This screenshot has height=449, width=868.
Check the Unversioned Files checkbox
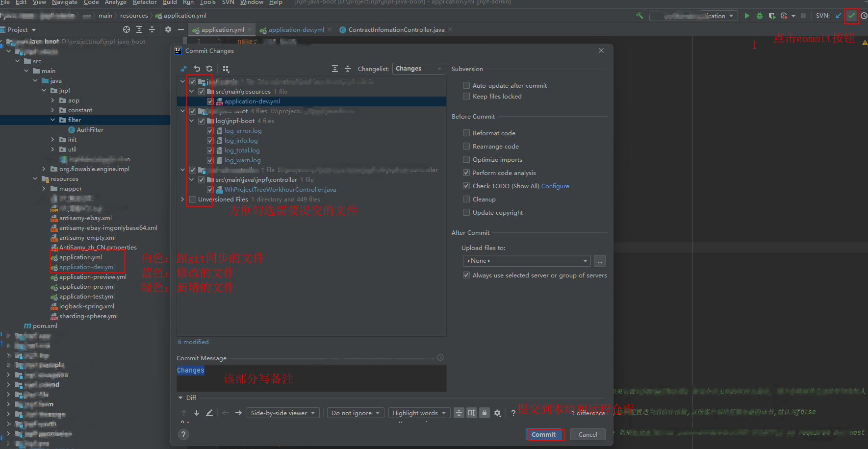click(193, 200)
